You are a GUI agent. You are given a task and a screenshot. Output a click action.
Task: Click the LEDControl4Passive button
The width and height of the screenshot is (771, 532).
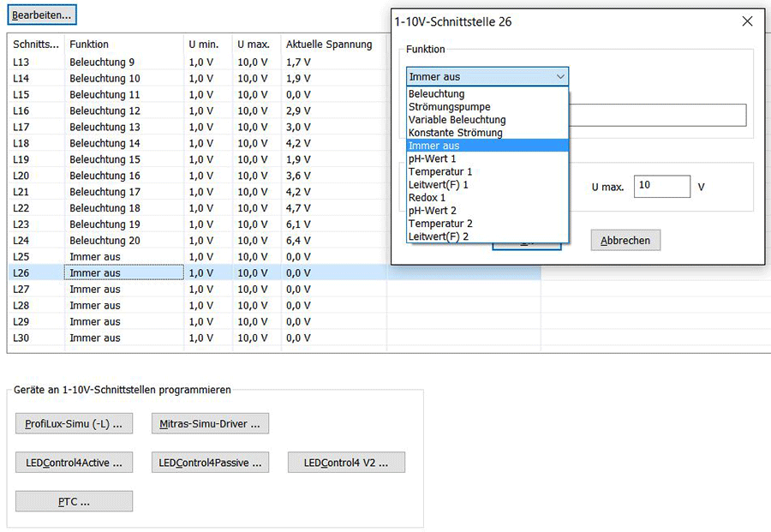click(x=212, y=462)
